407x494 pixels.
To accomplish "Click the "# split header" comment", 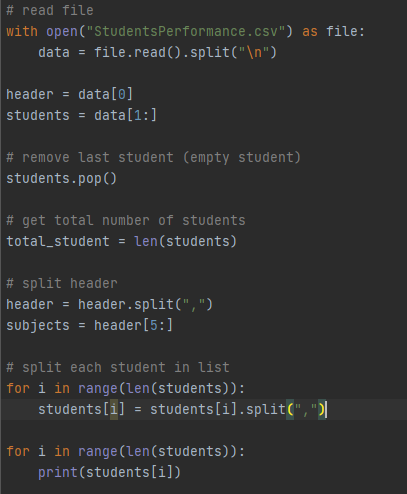I will (62, 284).
